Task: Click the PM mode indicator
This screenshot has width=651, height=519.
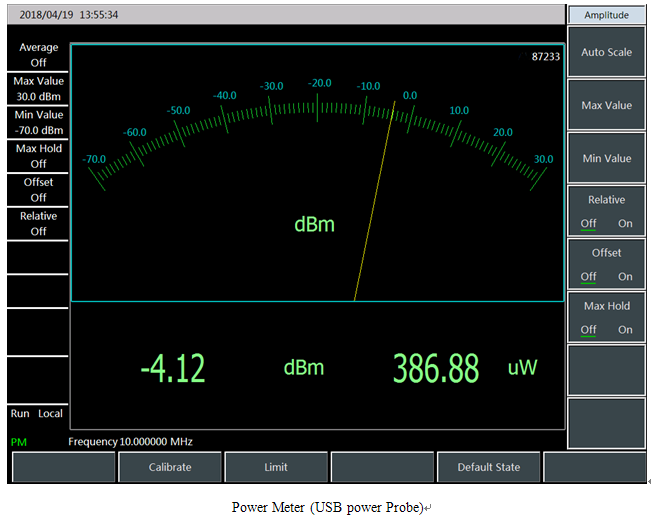Action: click(x=18, y=441)
